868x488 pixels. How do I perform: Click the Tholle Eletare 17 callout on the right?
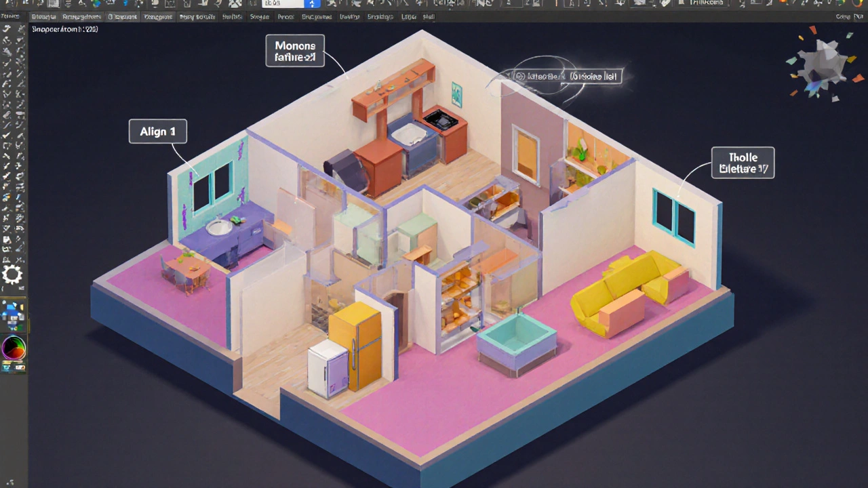point(743,163)
